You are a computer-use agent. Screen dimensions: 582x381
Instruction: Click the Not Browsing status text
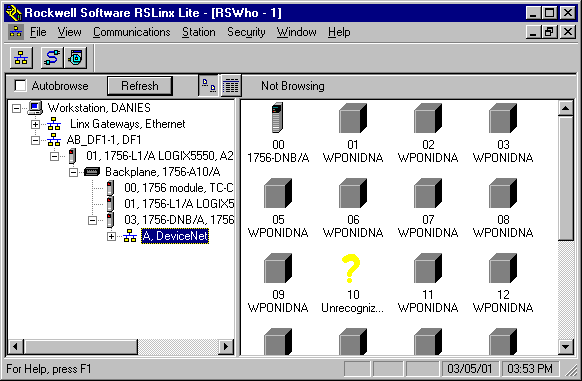point(292,86)
